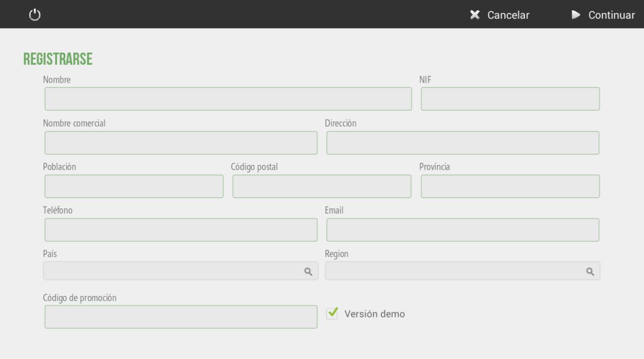This screenshot has width=644, height=359.
Task: Focus the Código postal field
Action: (x=322, y=186)
